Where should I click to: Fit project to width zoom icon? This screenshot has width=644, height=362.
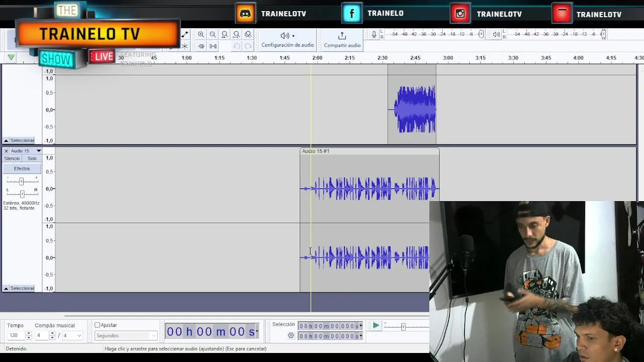pyautogui.click(x=236, y=35)
